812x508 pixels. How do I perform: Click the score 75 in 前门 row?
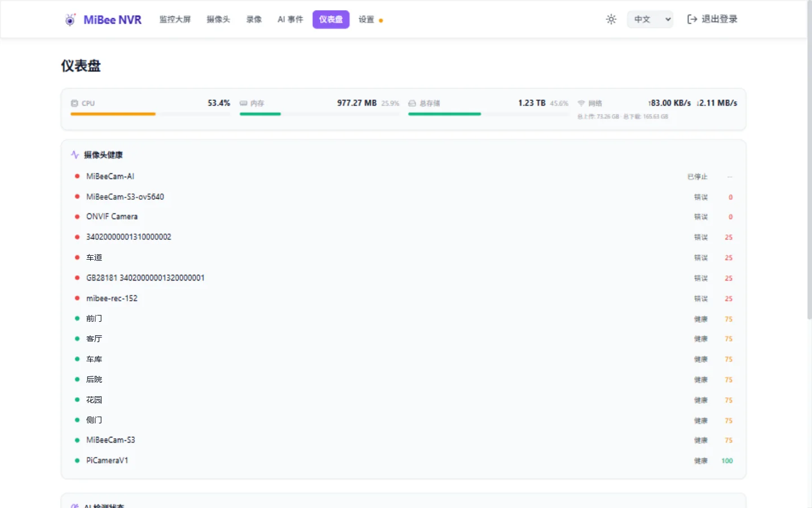point(729,319)
